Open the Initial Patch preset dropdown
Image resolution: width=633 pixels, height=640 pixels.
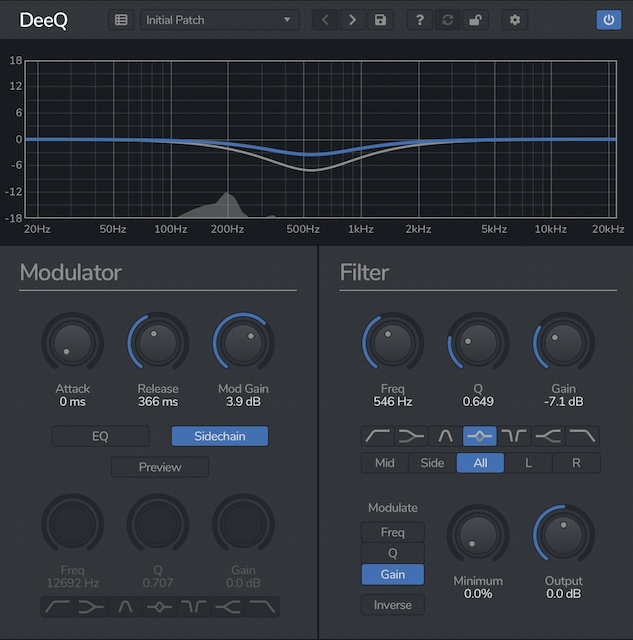click(219, 20)
